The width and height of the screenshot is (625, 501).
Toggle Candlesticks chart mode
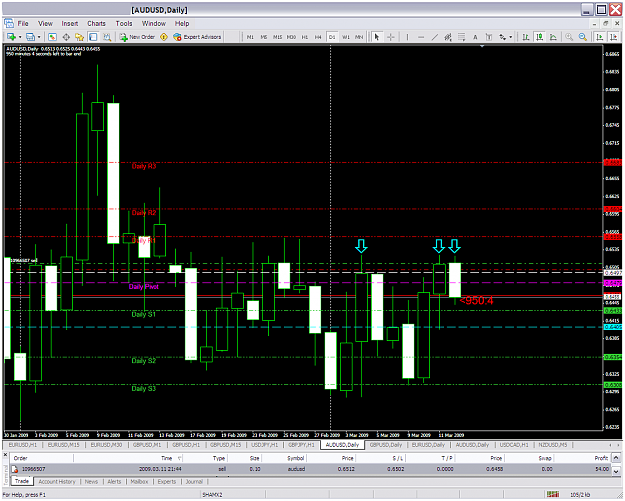[540, 37]
